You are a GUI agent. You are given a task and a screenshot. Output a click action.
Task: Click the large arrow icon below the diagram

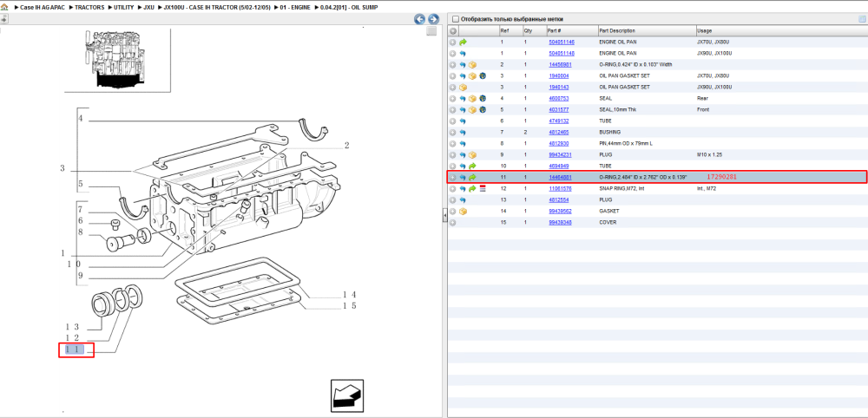click(347, 395)
